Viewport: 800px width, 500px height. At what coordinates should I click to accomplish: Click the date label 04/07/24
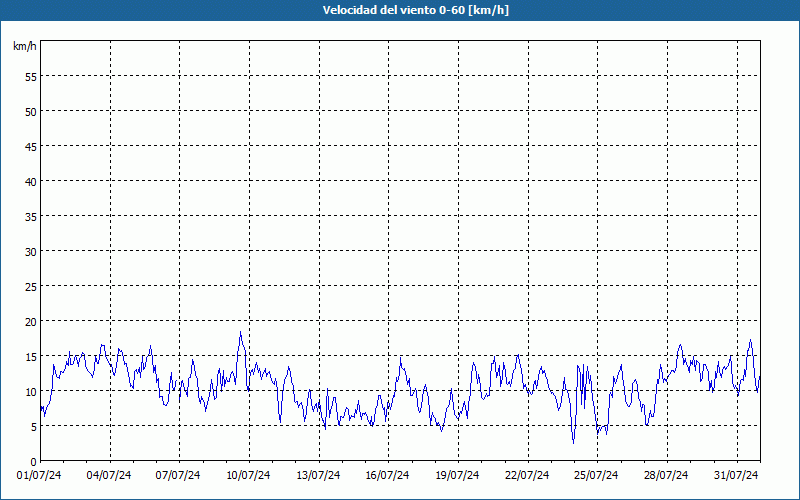pyautogui.click(x=109, y=476)
